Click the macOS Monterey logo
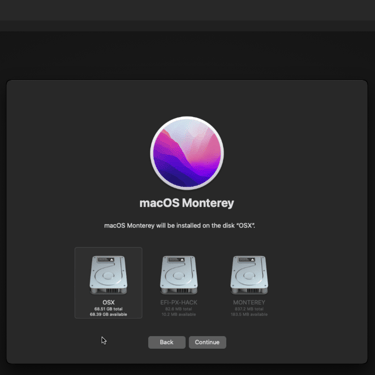Viewport: 375px width, 375px height. point(187,153)
